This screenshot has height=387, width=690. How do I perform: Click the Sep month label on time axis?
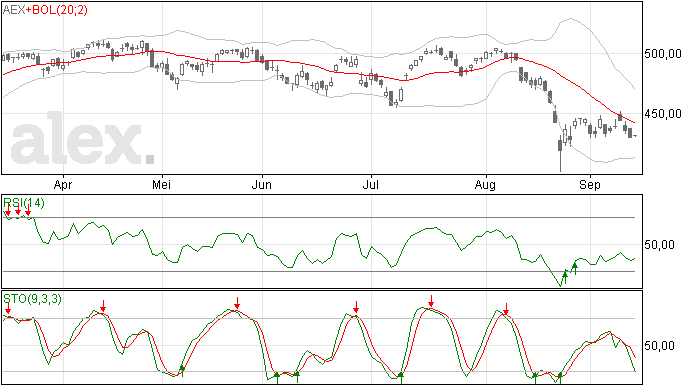[x=590, y=185]
